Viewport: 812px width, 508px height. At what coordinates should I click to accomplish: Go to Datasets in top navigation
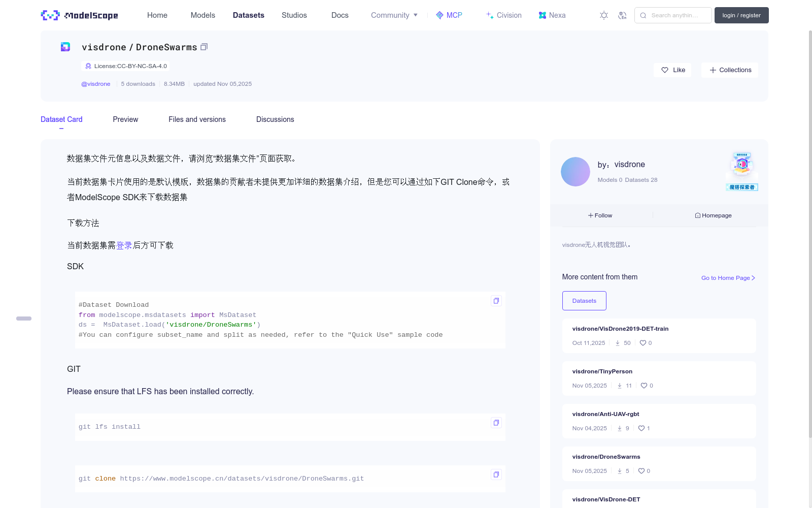coord(249,15)
